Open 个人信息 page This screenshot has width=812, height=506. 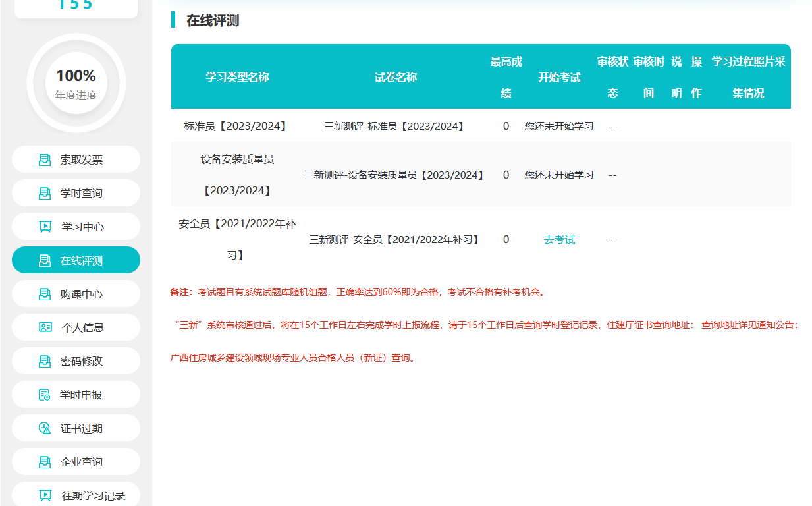tap(76, 327)
